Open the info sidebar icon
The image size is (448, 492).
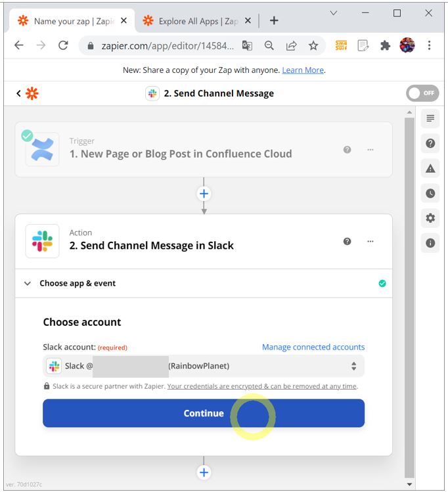click(x=430, y=243)
